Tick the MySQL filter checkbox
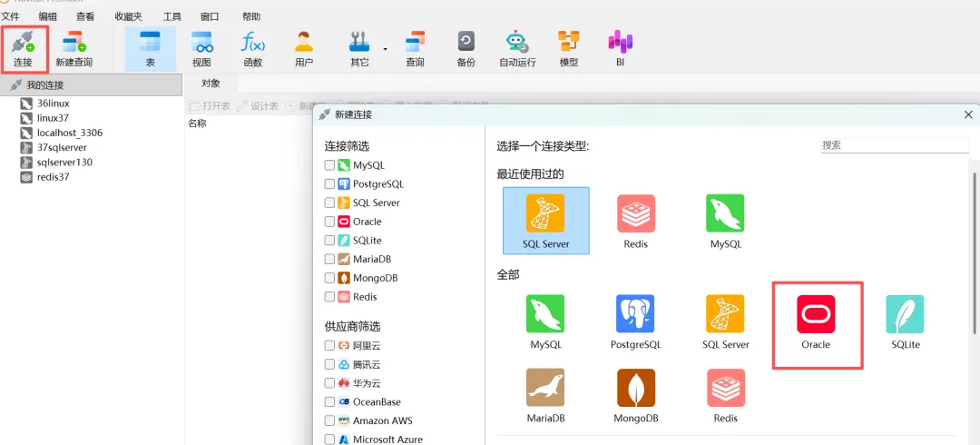Viewport: 980px width, 445px height. tap(329, 165)
